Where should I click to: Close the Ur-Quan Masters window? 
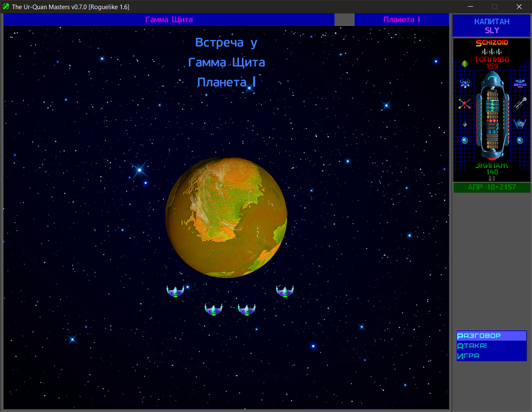[x=519, y=7]
